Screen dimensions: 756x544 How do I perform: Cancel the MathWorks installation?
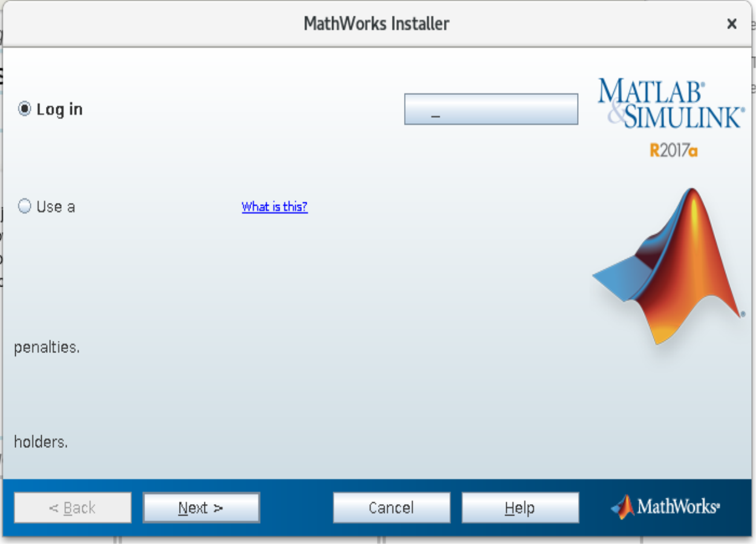pos(391,508)
